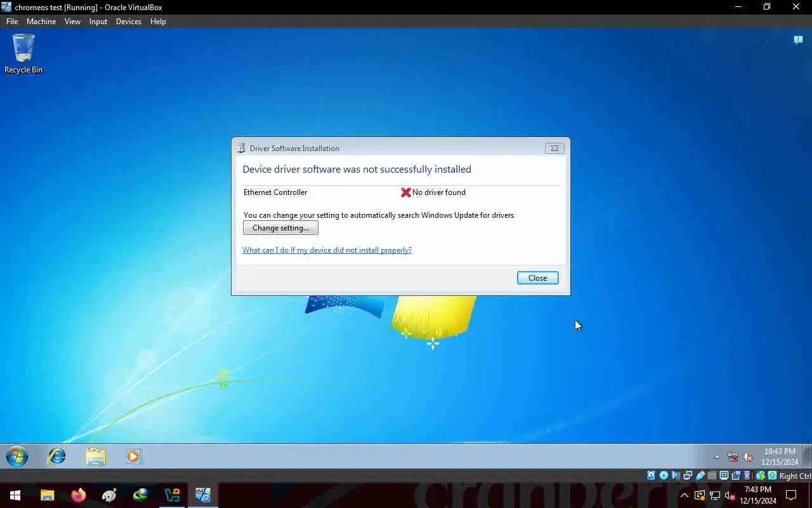Viewport: 812px width, 508px height.
Task: Click the VirtualBox keyboard capture indicator
Action: [x=773, y=476]
